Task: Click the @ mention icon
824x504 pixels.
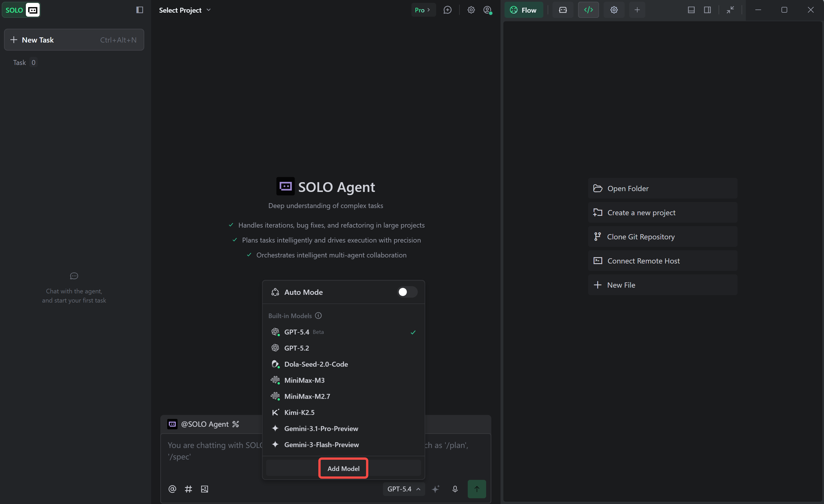Action: [172, 488]
